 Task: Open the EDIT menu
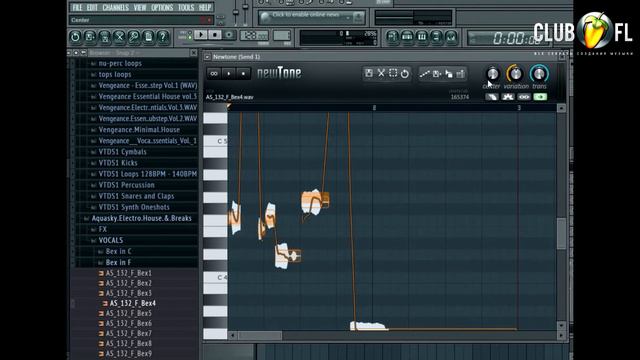(92, 7)
